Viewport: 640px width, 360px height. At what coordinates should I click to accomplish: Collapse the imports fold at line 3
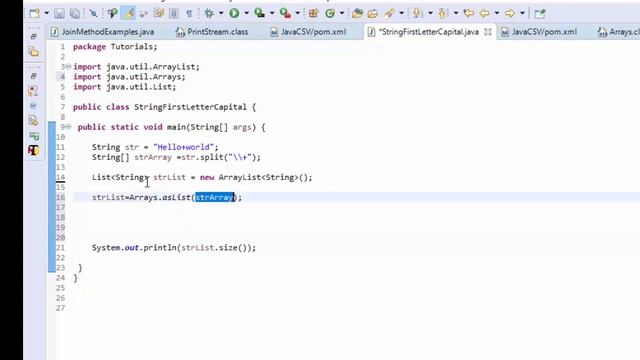pyautogui.click(x=68, y=66)
